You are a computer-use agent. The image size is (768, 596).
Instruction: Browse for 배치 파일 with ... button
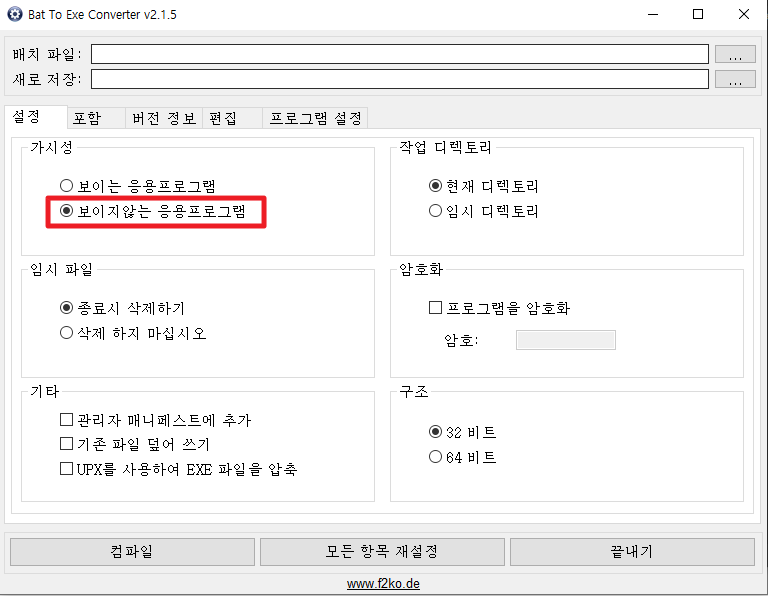(735, 54)
